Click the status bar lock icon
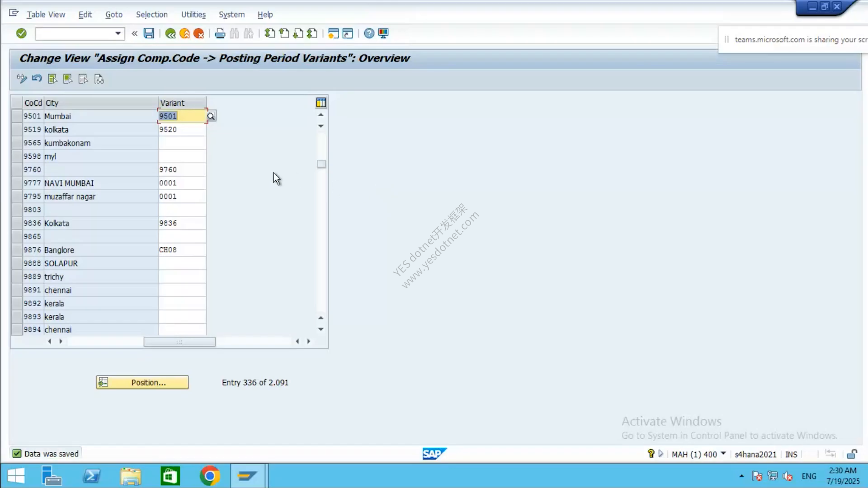Viewport: 868px width, 488px height. (852, 454)
